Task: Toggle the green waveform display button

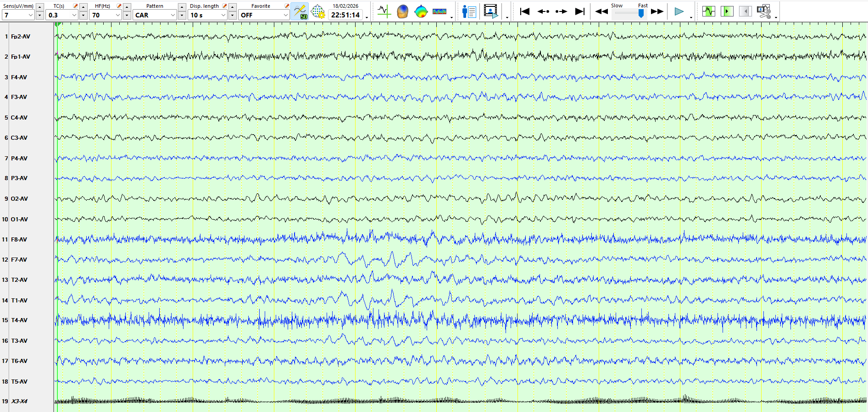Action: pos(708,11)
